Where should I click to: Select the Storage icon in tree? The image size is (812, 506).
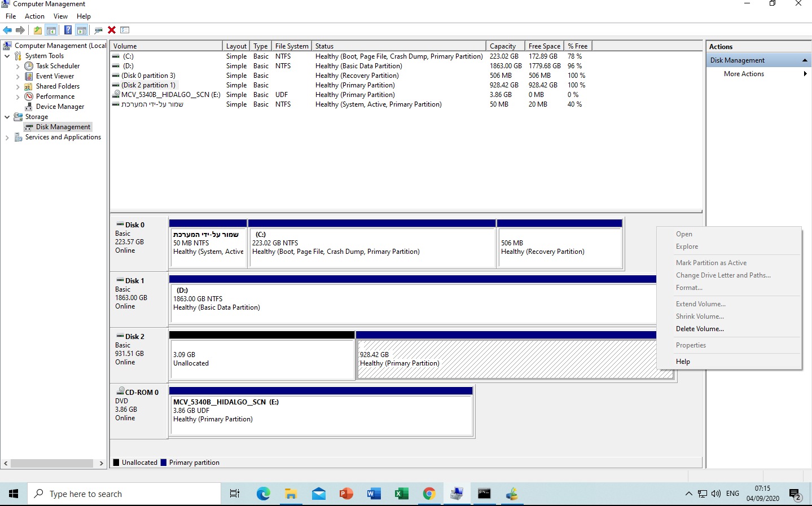coord(18,117)
